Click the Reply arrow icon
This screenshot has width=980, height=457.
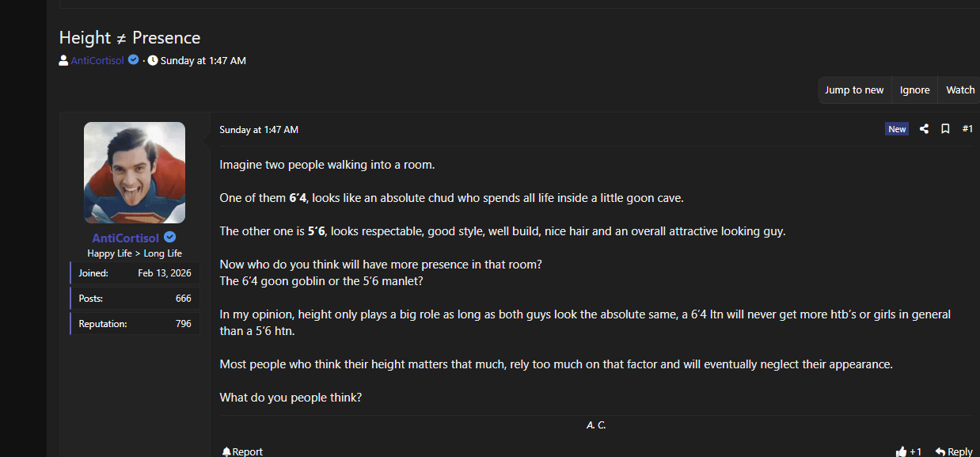pos(940,451)
